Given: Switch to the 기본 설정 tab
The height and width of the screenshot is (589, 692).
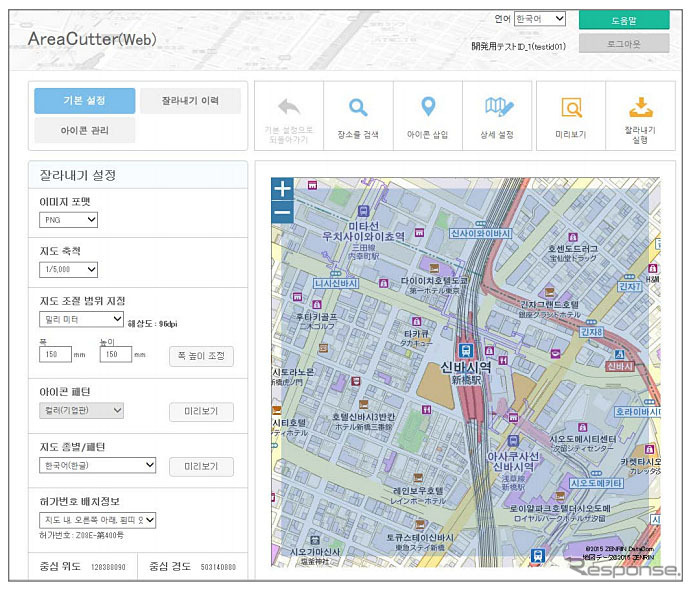Looking at the screenshot, I should pyautogui.click(x=84, y=101).
